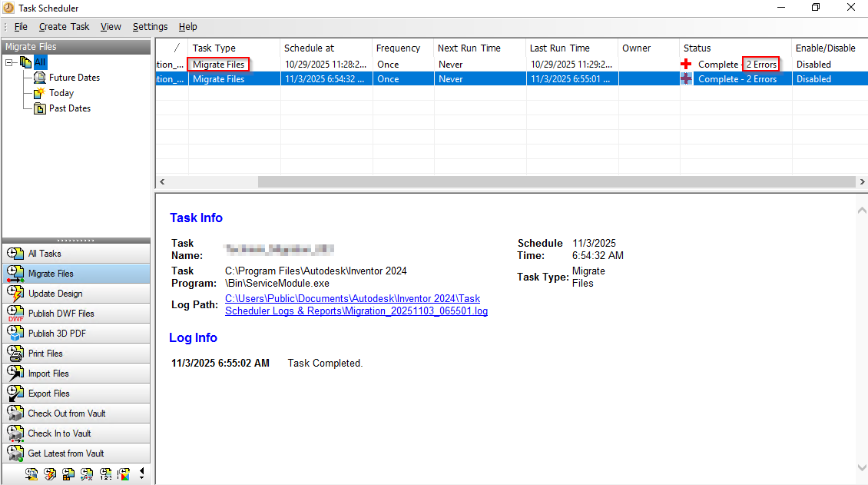Click Disabled cell in the 11/3/2025 row
This screenshot has width=868, height=485.
coord(813,79)
